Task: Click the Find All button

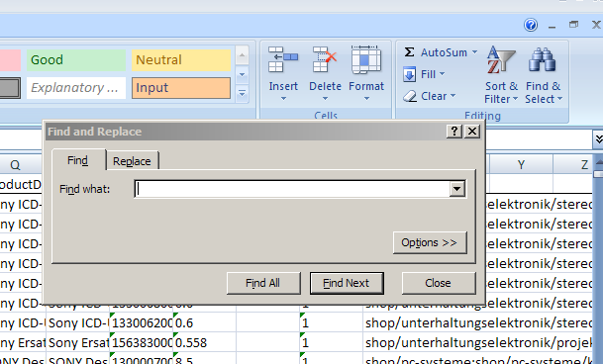Action: click(263, 283)
